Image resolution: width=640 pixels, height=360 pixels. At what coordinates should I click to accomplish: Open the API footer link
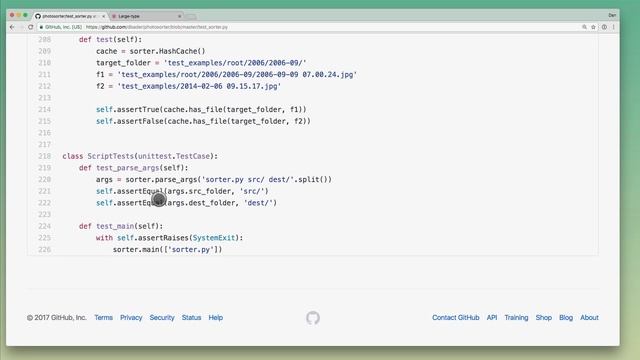[492, 318]
